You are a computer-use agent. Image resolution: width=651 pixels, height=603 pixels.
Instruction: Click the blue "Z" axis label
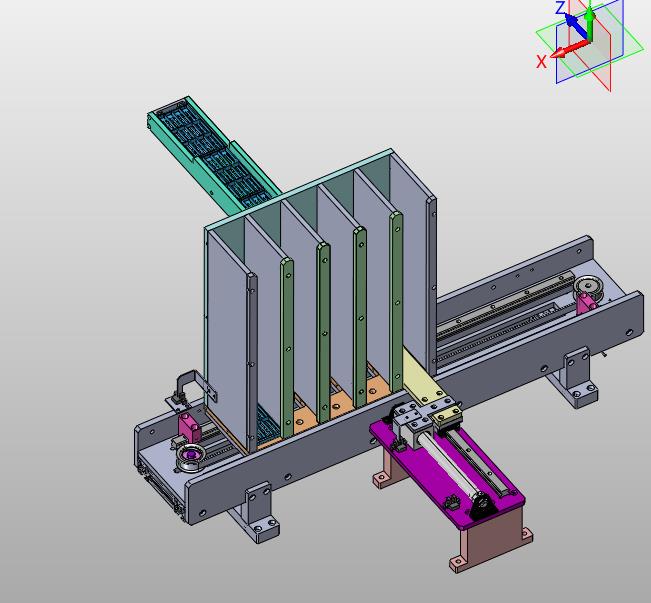click(560, 7)
